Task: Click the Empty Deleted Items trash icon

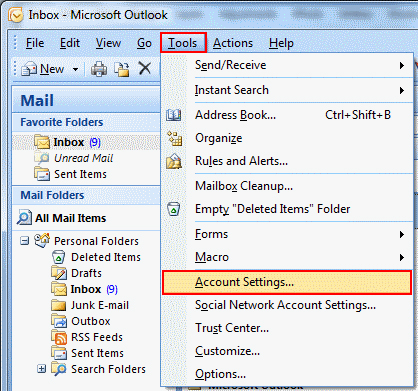Action: point(173,209)
